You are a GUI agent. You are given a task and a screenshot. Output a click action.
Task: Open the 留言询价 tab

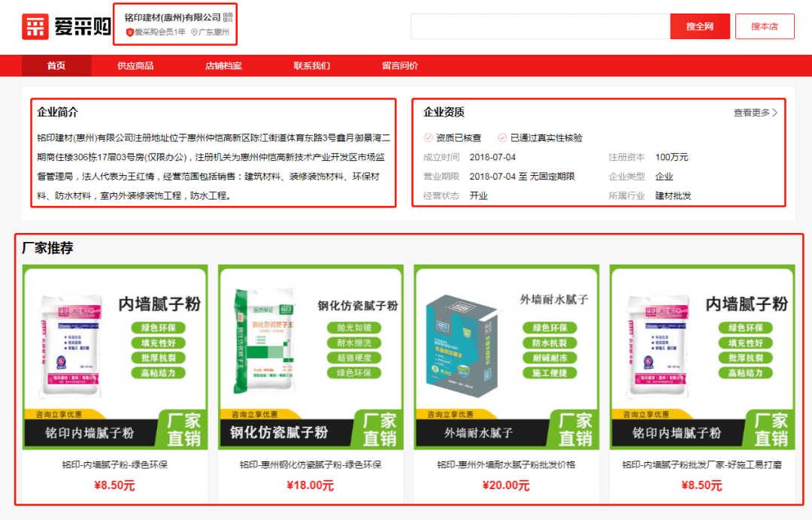[400, 65]
